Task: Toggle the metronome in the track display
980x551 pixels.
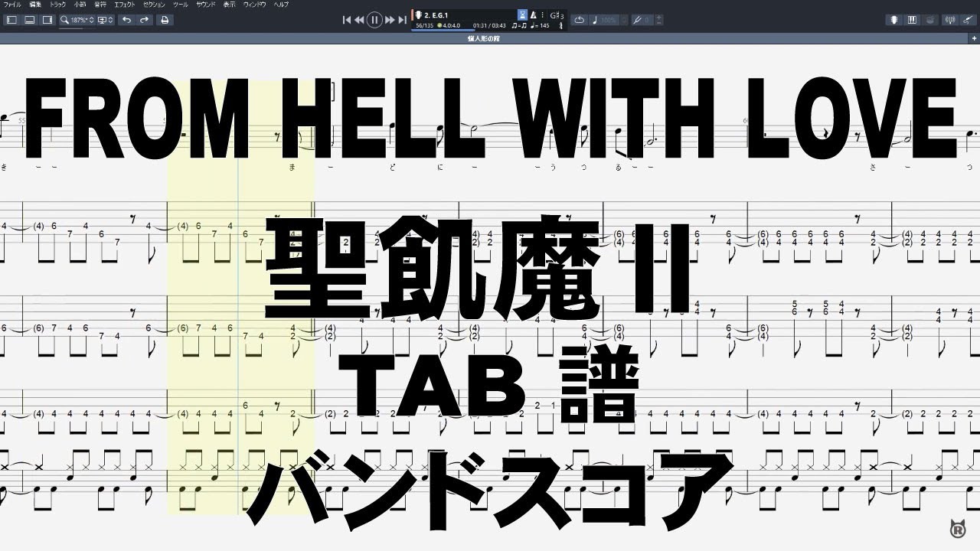Action: click(x=534, y=15)
